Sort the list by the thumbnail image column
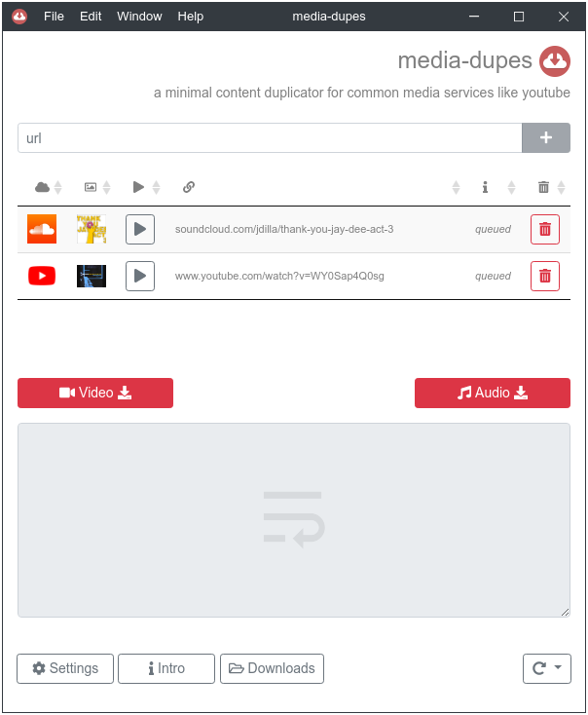 [x=97, y=187]
